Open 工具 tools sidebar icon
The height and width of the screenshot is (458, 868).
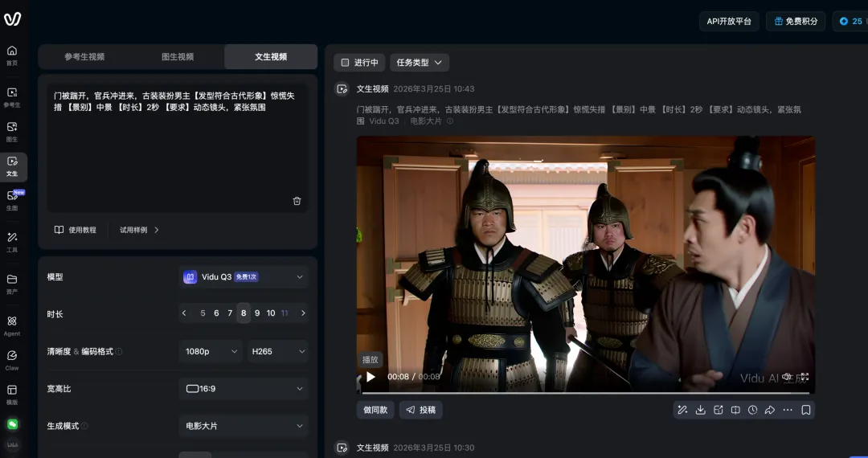[x=11, y=242]
